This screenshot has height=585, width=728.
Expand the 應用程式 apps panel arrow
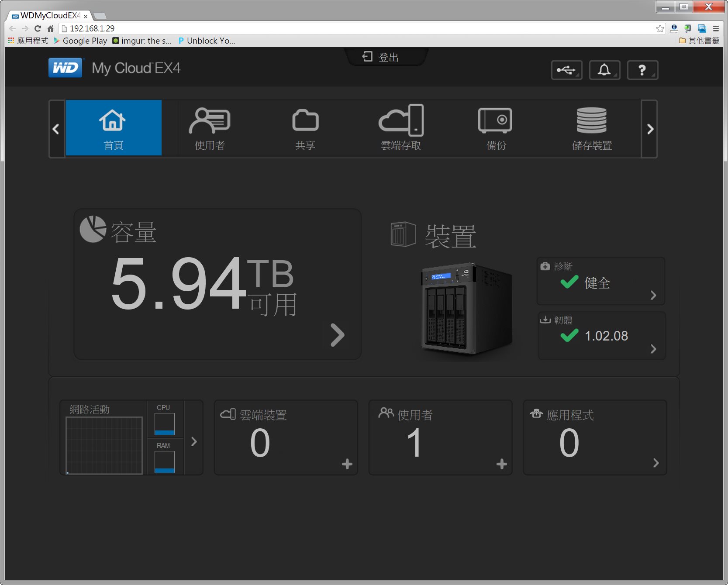pos(656,463)
